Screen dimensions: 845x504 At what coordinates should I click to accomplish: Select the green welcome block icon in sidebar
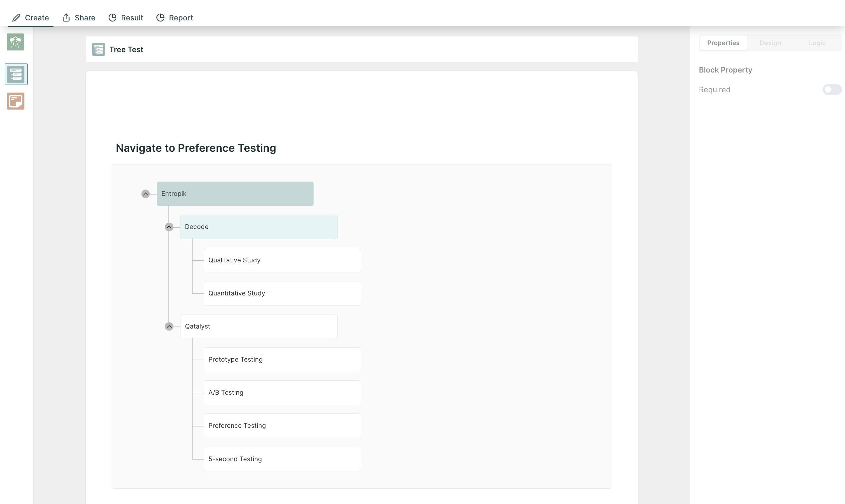point(15,42)
